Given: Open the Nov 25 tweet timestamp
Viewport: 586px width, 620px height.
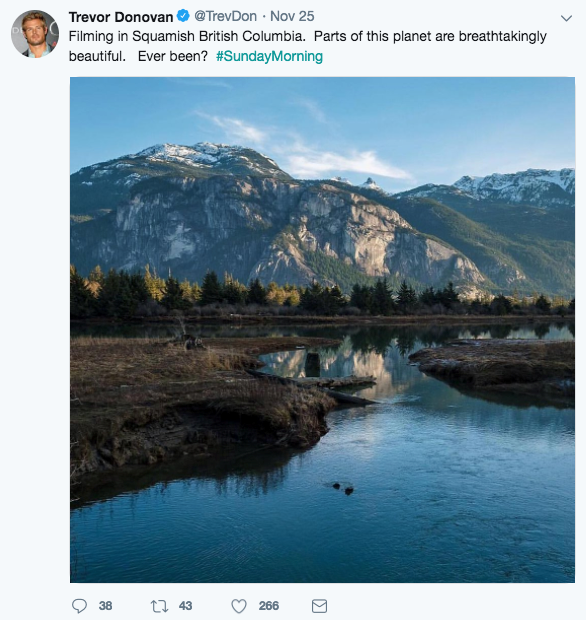Looking at the screenshot, I should [x=292, y=16].
